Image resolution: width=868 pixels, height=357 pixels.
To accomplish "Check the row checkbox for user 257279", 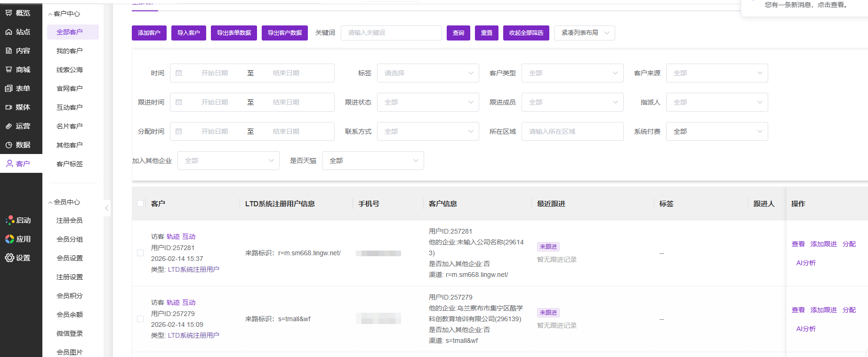I will coord(140,319).
